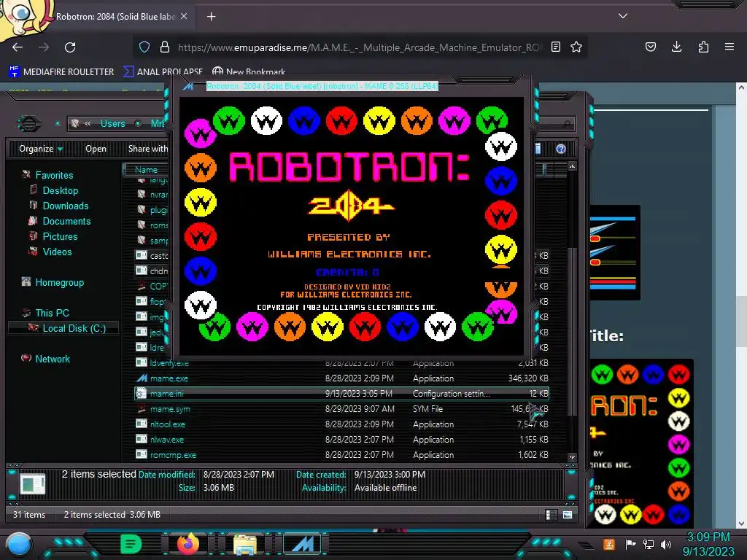Click the taskbar clock 3:09 PM

point(708,537)
